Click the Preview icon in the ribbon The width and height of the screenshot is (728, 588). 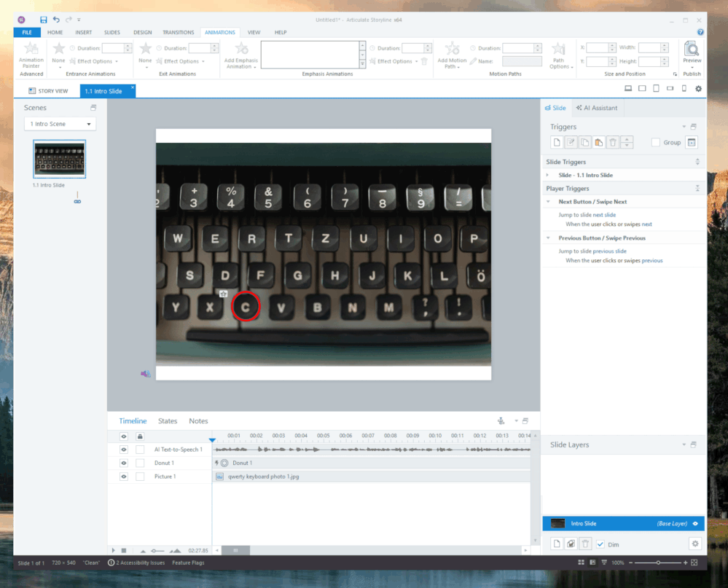[x=692, y=50]
